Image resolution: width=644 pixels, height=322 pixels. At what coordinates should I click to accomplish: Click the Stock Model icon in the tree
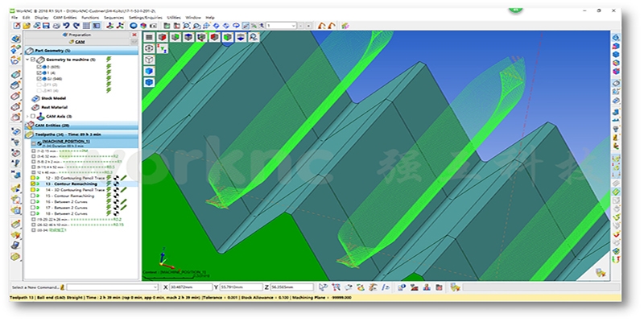click(x=35, y=98)
